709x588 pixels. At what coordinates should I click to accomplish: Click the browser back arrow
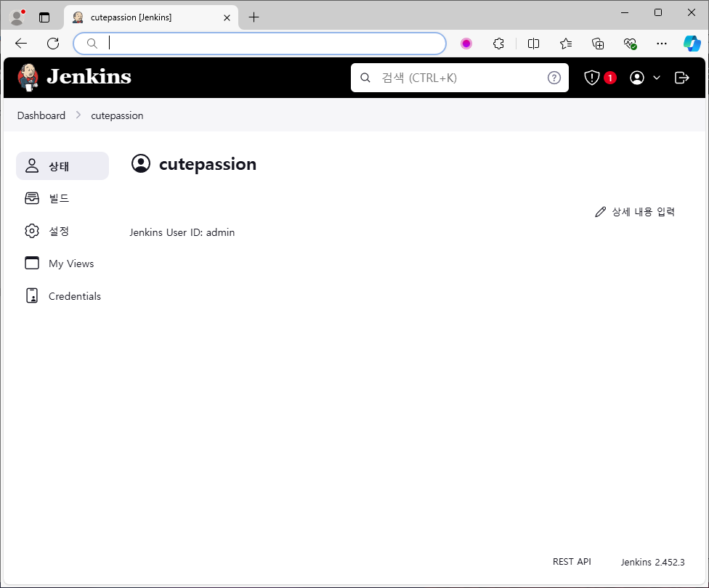(21, 44)
